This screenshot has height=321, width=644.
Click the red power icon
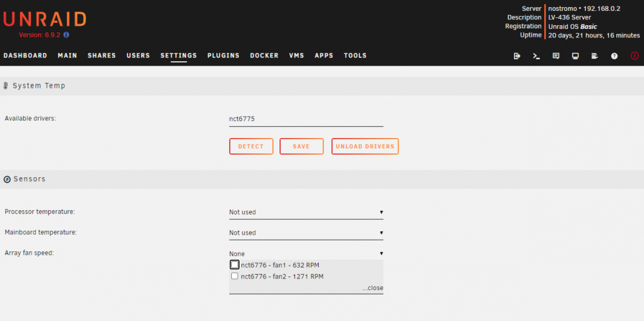(634, 56)
